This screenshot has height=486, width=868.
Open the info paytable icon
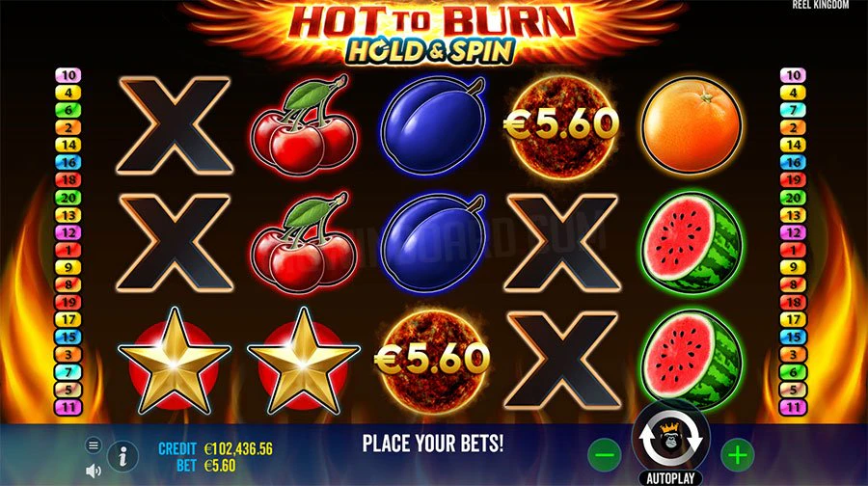coord(122,457)
